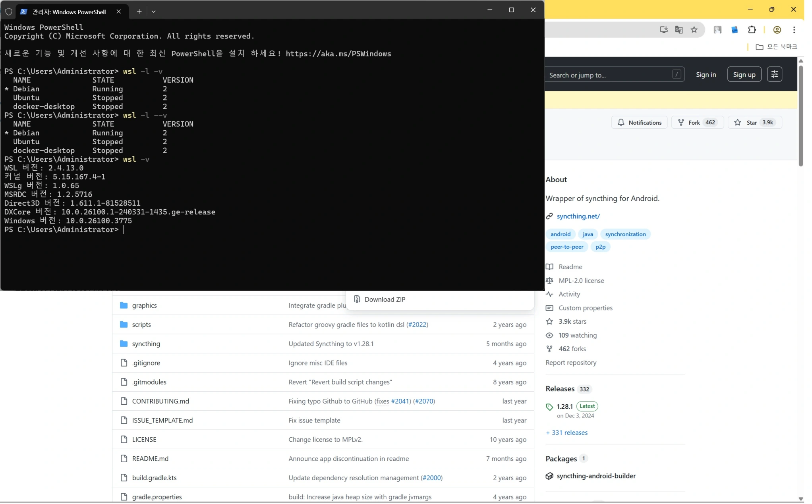Open the browser three-dot menu
The height and width of the screenshot is (504, 812).
point(794,30)
